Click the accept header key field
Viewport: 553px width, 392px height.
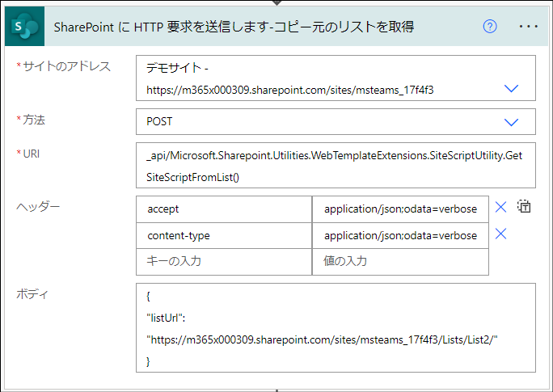tap(224, 209)
